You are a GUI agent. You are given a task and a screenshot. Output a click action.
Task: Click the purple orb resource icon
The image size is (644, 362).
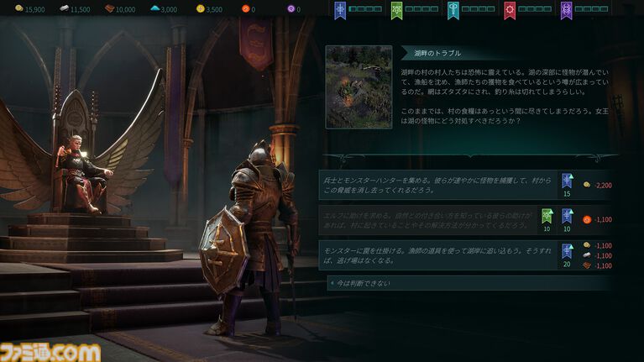(291, 8)
